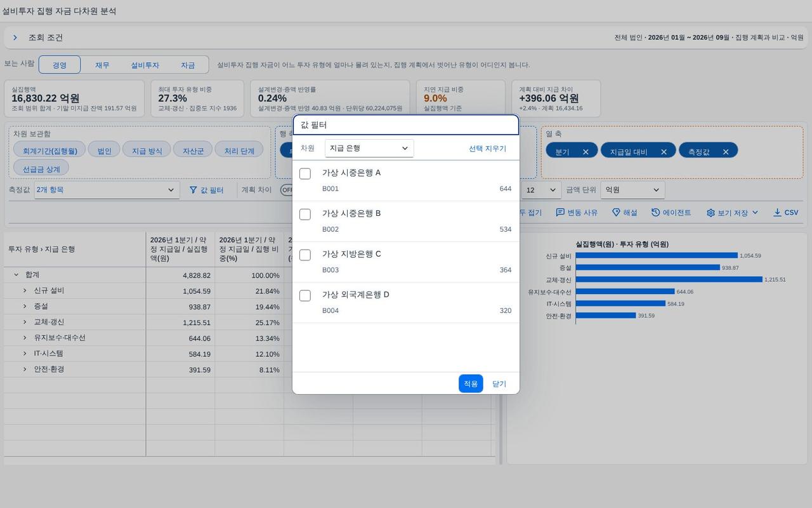Open the 차원 dropdown showing 지급 은행

(x=369, y=148)
